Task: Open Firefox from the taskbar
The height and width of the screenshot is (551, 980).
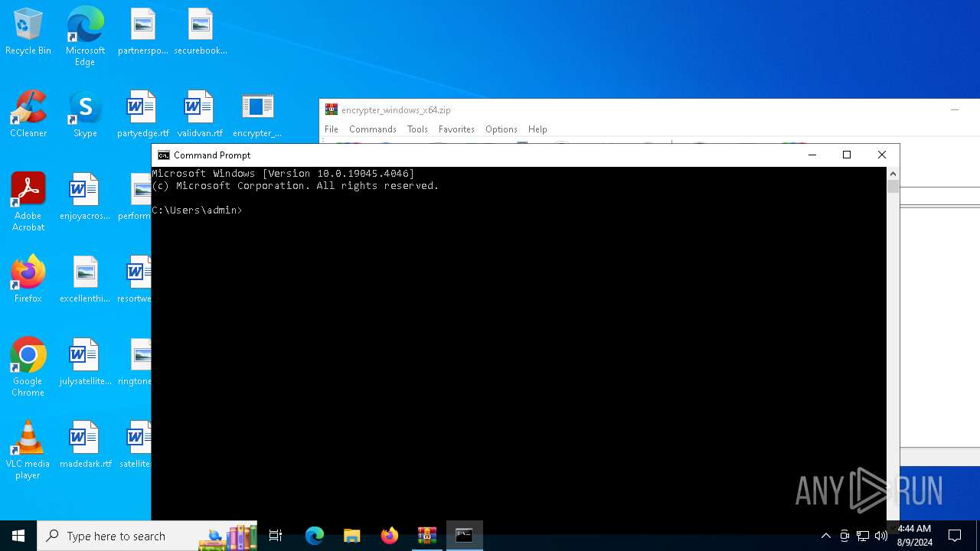Action: point(390,536)
